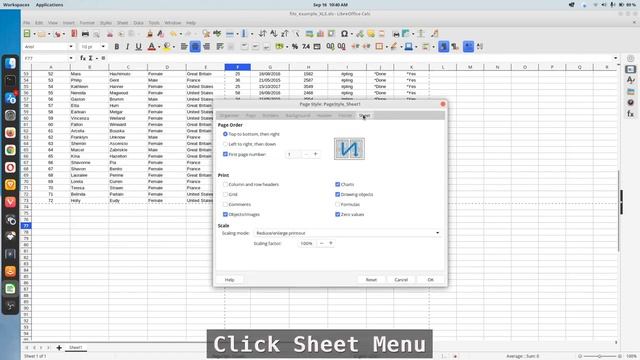Open the Print Preview icon

pyautogui.click(x=97, y=33)
